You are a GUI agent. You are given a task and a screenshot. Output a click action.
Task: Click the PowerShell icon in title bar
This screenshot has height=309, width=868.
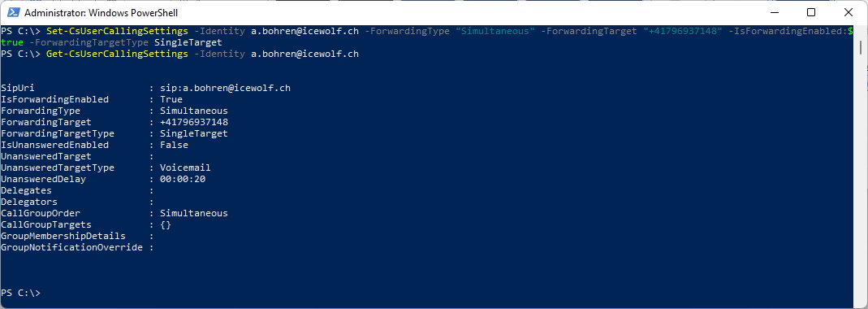[x=13, y=12]
